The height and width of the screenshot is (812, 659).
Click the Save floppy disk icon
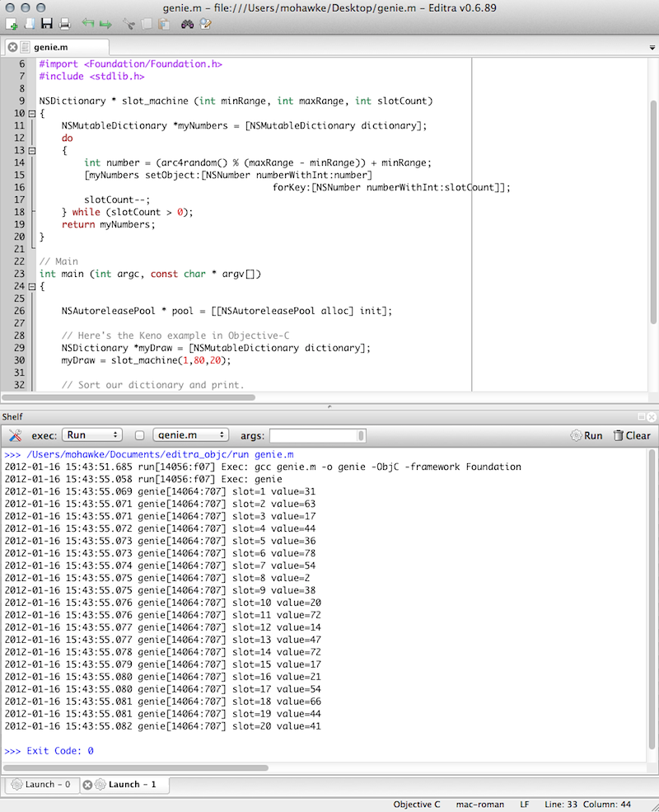(47, 24)
